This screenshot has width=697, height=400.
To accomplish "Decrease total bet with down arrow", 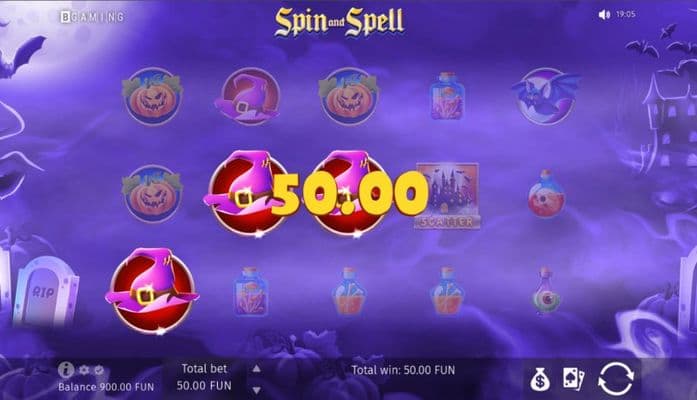I will pyautogui.click(x=256, y=390).
